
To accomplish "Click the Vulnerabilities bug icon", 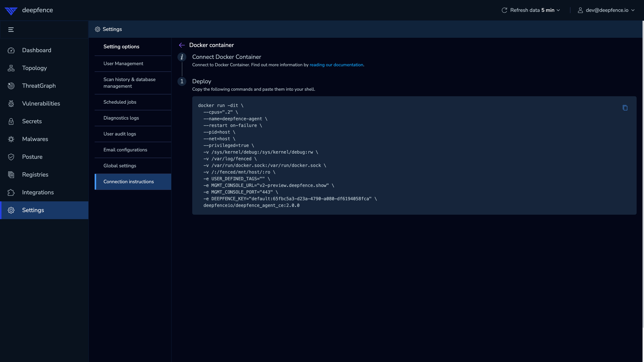I will (11, 104).
